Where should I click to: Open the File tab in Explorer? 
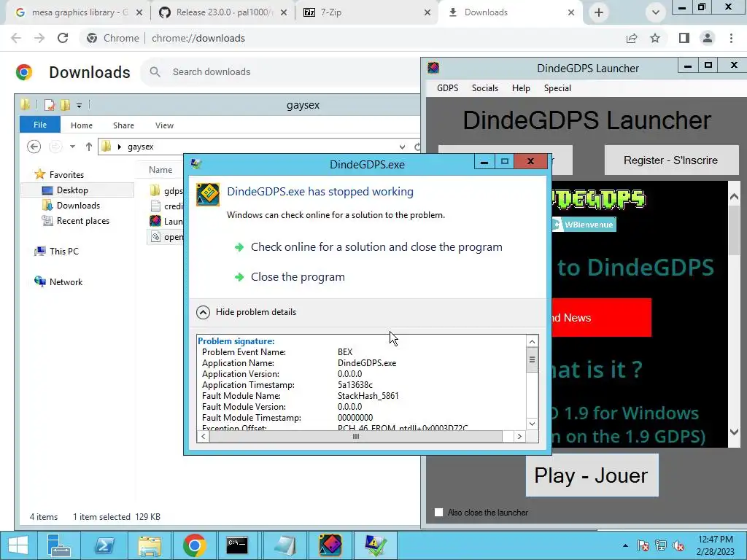pos(40,125)
